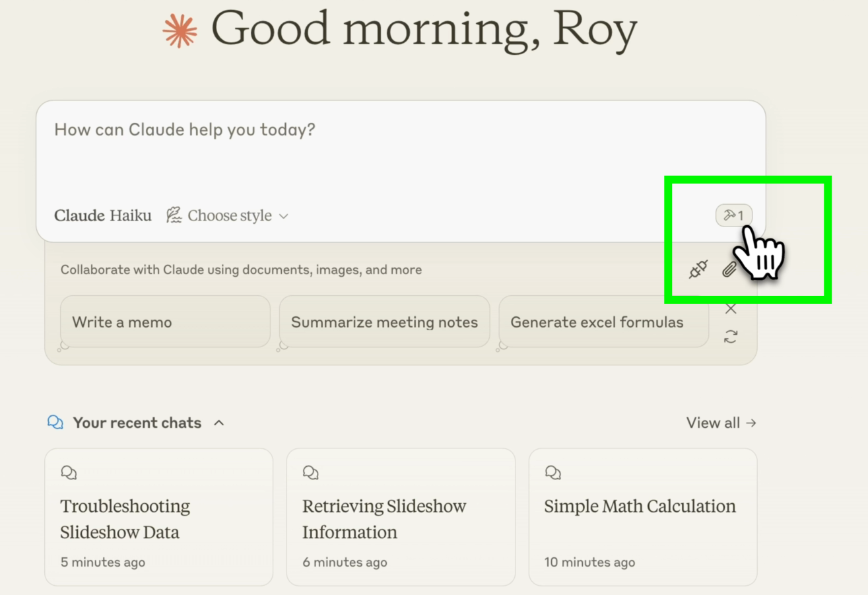Viewport: 868px width, 595px height.
Task: Click the orange Claude starburst logo
Action: [x=180, y=31]
